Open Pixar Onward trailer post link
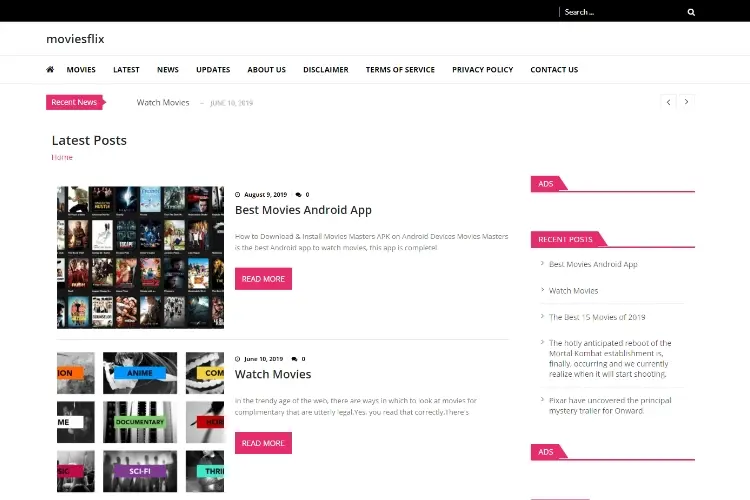750x500 pixels. [610, 405]
